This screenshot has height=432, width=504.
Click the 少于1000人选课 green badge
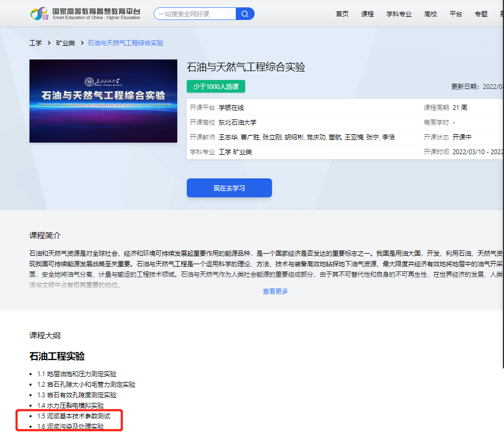pyautogui.click(x=216, y=86)
